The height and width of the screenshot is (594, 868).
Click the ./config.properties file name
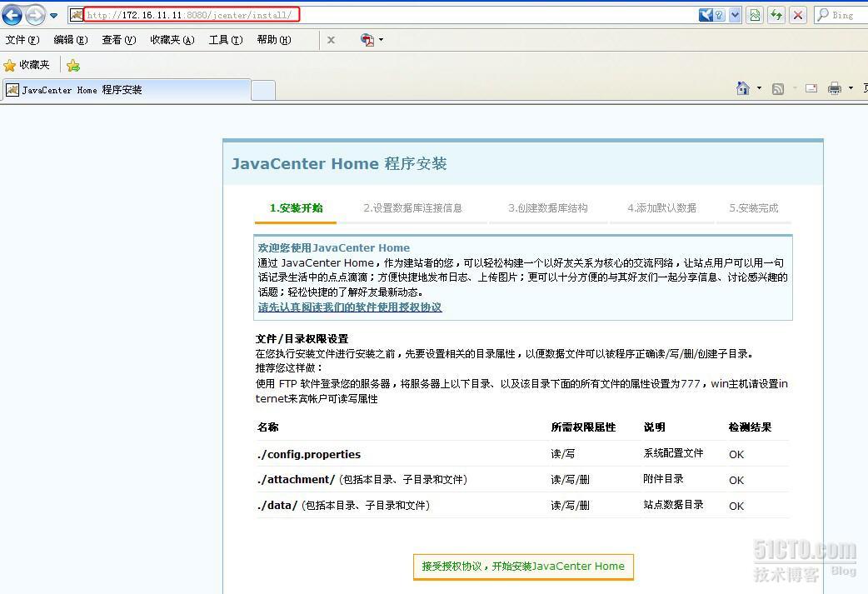[309, 455]
